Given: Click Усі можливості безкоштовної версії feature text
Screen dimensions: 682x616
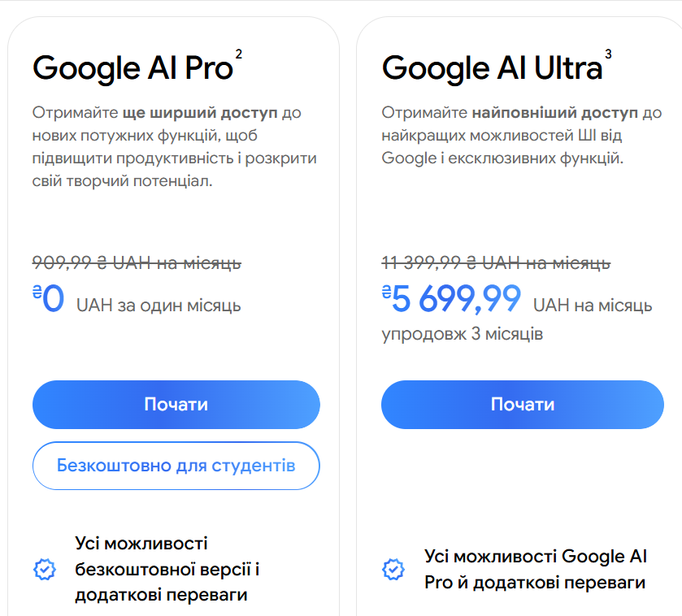Looking at the screenshot, I should coord(167,569).
